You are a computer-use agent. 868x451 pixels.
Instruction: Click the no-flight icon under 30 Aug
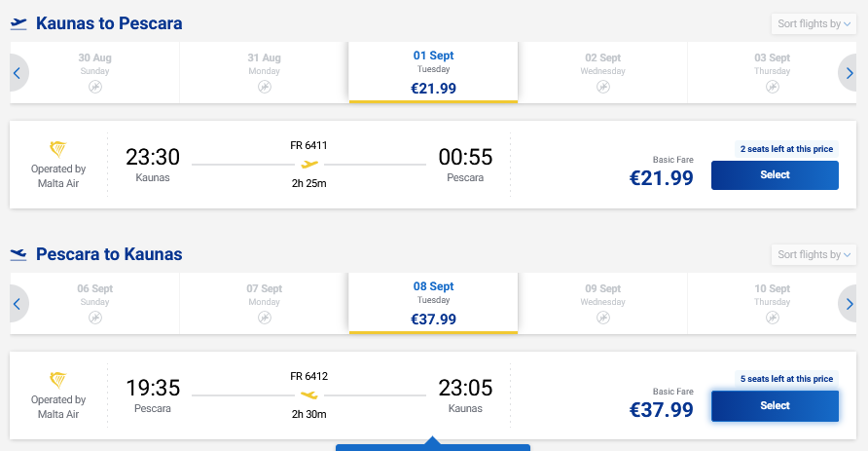pos(95,87)
